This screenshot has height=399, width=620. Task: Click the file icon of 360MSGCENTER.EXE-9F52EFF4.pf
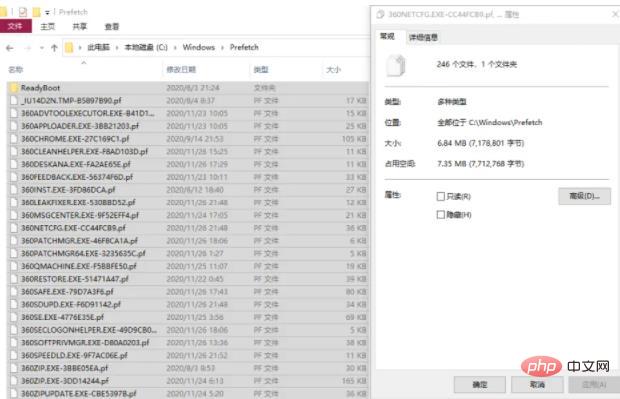tap(14, 215)
